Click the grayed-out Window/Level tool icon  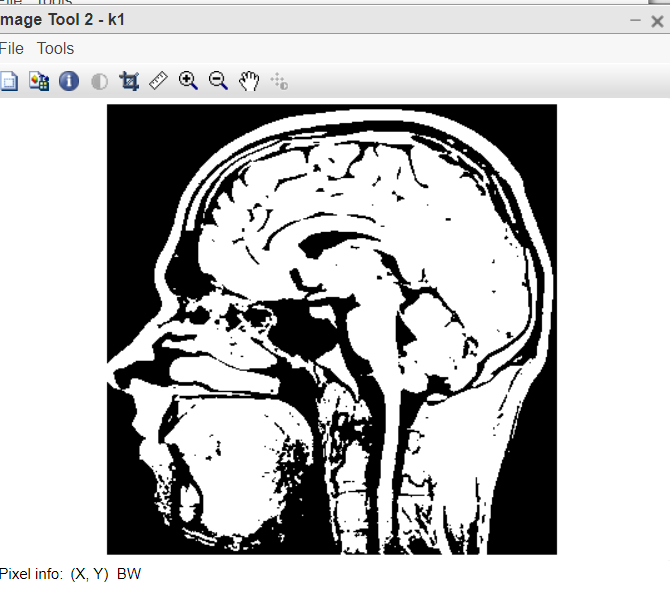[x=279, y=81]
